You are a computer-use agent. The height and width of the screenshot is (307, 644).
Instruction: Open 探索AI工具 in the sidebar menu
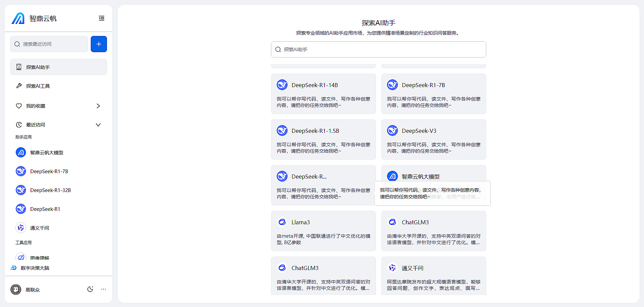pyautogui.click(x=59, y=86)
